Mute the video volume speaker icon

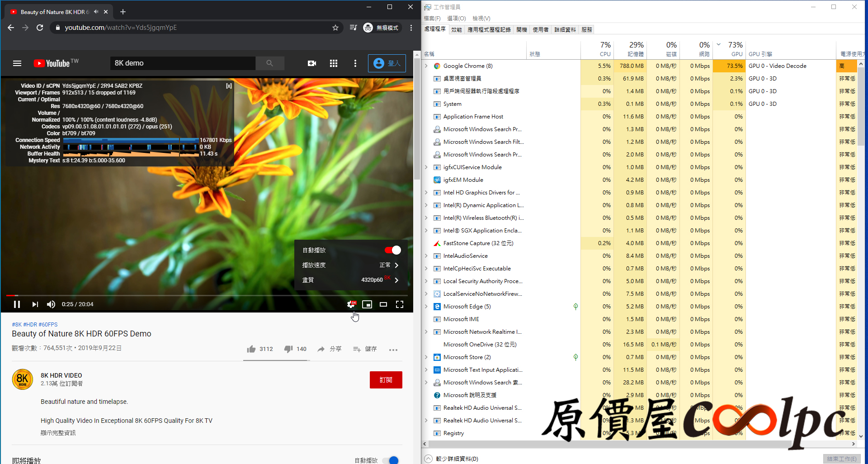click(51, 304)
